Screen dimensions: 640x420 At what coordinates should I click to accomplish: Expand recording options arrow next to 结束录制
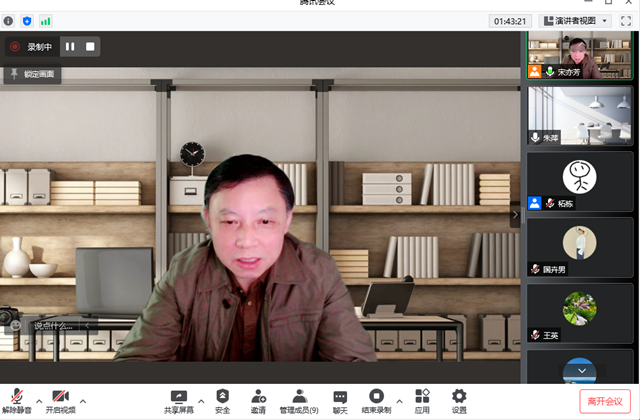(400, 401)
